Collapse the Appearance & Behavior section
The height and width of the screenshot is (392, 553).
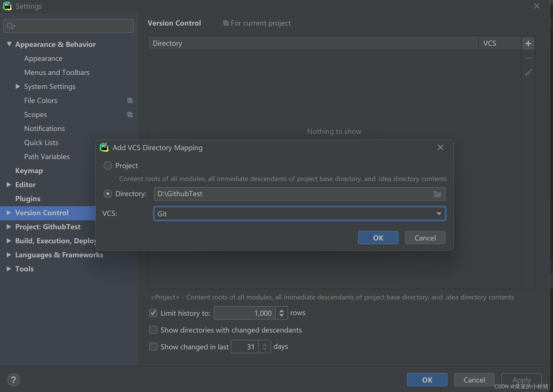(x=9, y=44)
